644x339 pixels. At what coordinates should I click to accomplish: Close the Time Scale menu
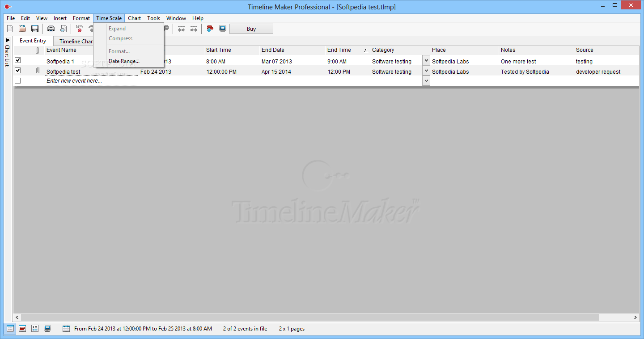tap(109, 18)
